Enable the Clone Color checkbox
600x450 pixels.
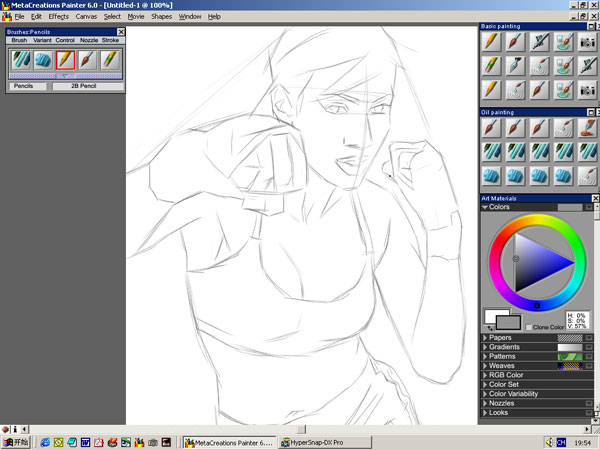click(x=529, y=327)
